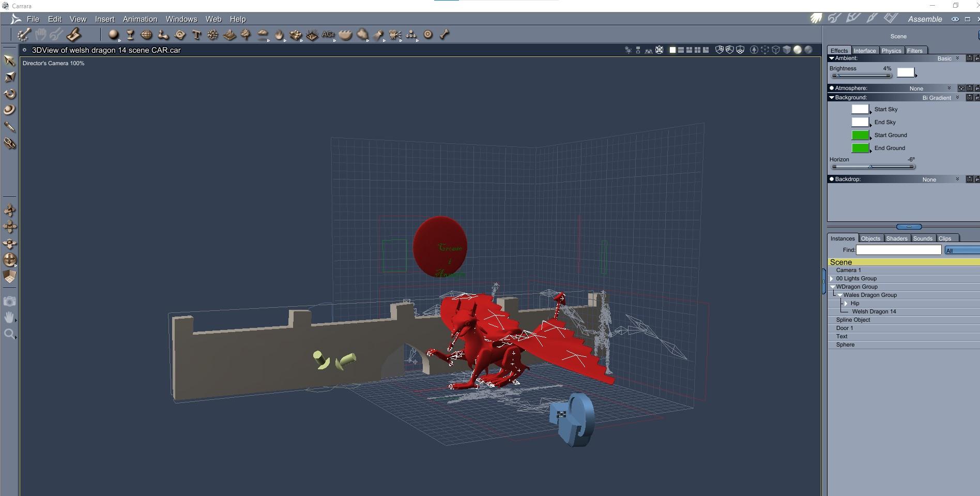Select the pan hand tool in left toolbar

tap(9, 318)
